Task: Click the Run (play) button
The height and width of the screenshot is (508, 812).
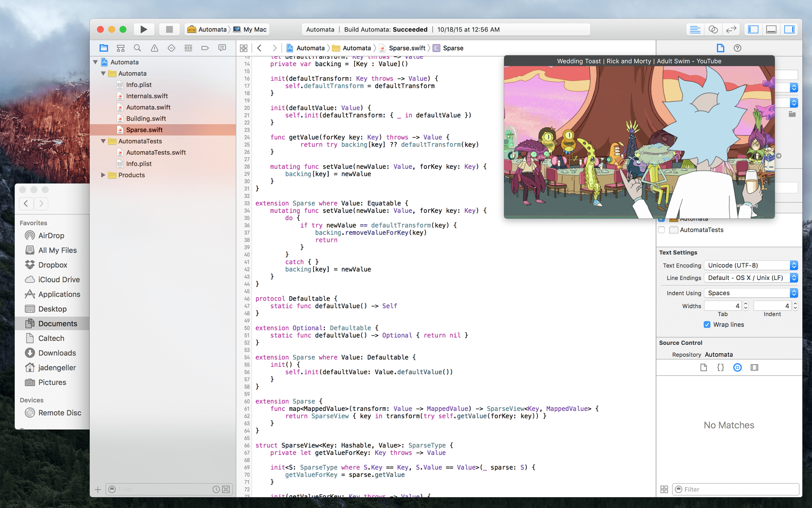Action: (x=143, y=29)
